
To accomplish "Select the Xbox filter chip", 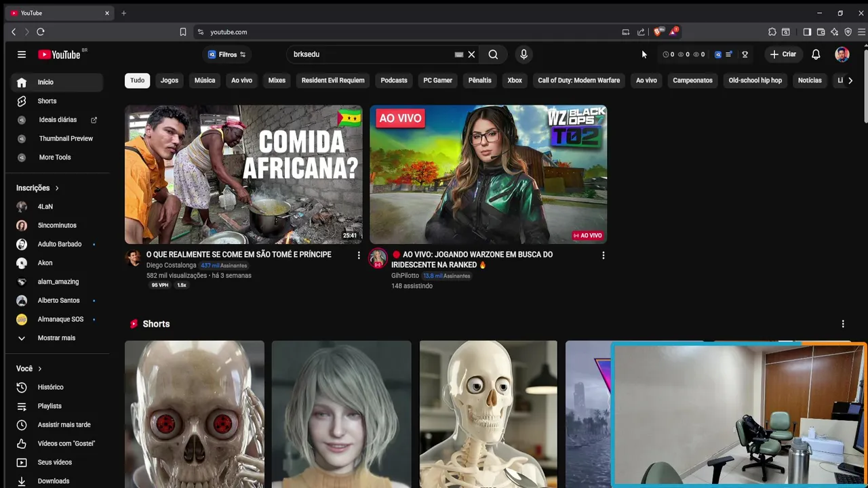I will pyautogui.click(x=515, y=80).
